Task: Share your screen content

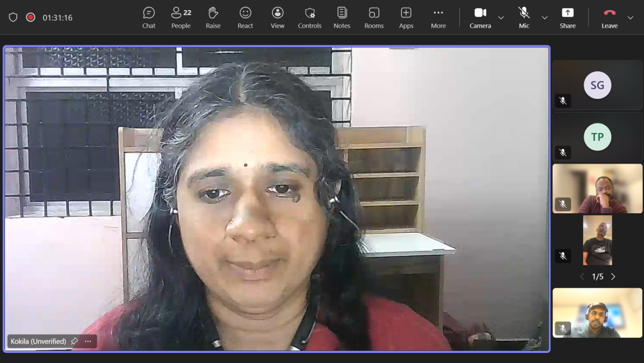Action: tap(567, 18)
